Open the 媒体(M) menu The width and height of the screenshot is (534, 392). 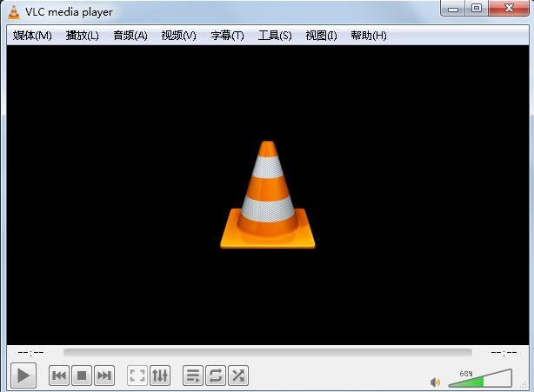32,36
